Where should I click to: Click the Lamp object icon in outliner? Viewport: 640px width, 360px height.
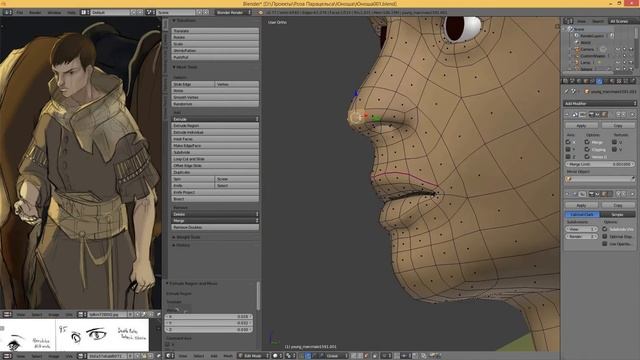(577, 62)
